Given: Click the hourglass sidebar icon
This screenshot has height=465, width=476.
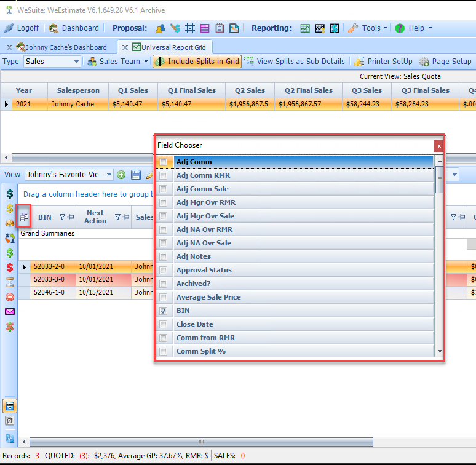Looking at the screenshot, I should click(x=10, y=282).
